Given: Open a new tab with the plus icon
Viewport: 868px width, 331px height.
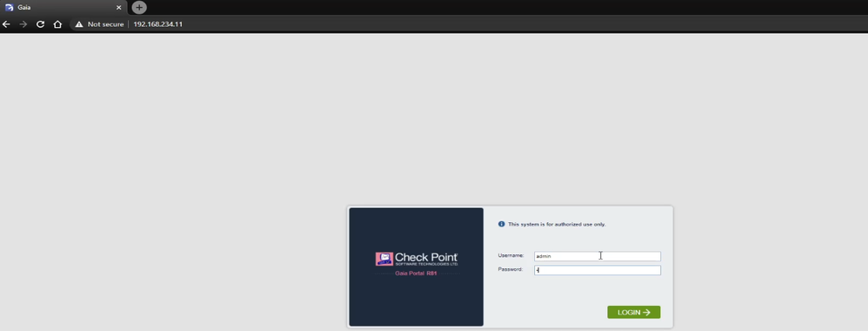Looking at the screenshot, I should [139, 7].
